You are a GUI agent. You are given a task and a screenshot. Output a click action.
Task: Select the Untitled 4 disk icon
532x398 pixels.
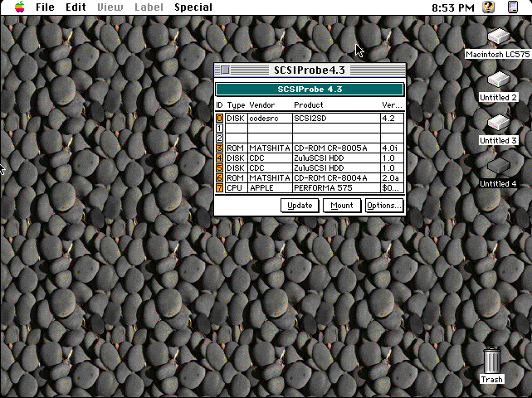click(498, 166)
